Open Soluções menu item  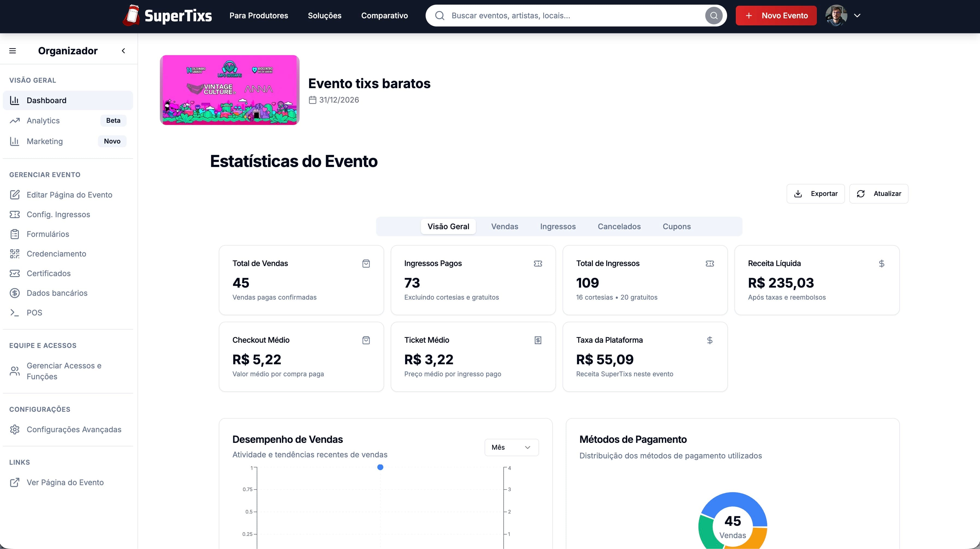(x=324, y=16)
